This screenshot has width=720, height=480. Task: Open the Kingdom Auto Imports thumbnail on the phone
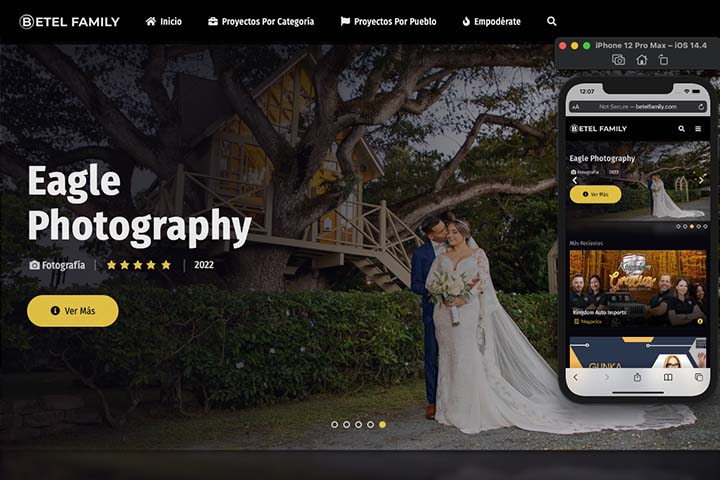click(637, 288)
